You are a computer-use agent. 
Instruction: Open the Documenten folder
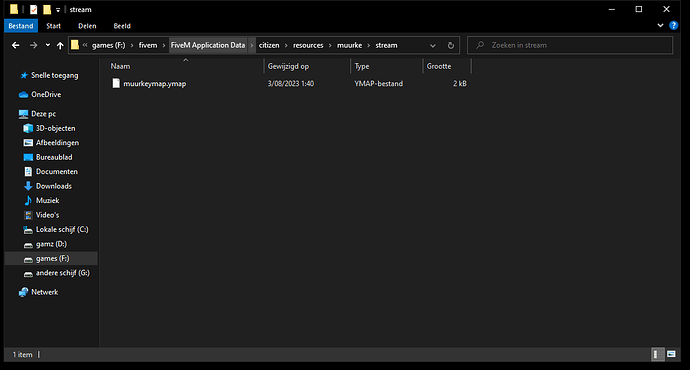56,172
